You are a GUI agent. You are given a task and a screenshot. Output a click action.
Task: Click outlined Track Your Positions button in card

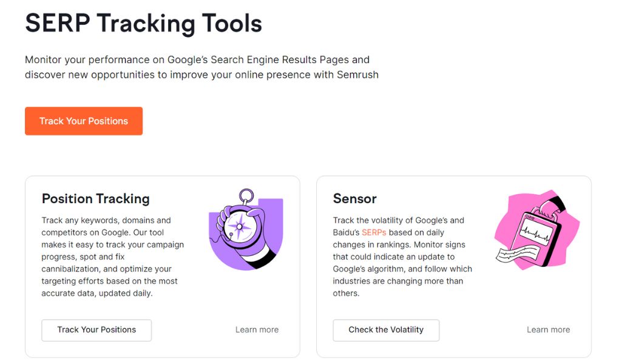pos(96,330)
